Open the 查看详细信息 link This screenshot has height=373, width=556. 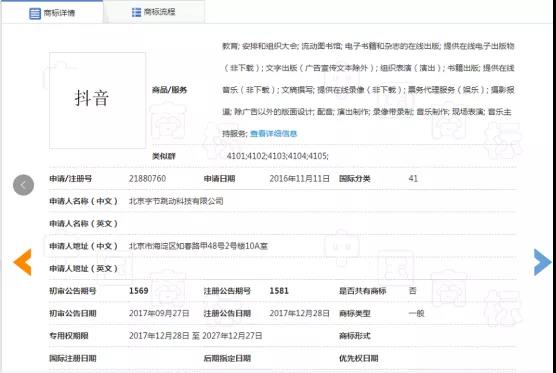[x=273, y=134]
